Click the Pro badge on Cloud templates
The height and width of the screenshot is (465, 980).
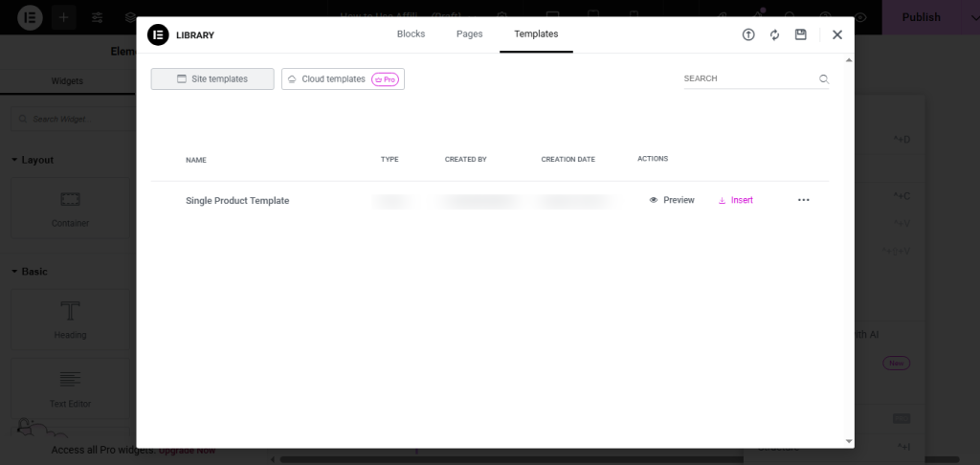[385, 79]
